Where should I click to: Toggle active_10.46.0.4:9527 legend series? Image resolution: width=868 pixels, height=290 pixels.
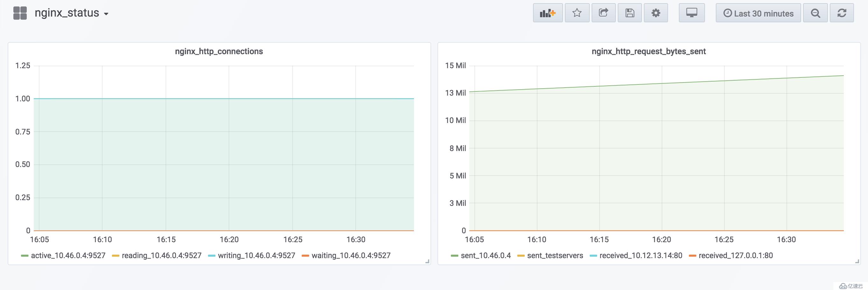[x=68, y=256]
